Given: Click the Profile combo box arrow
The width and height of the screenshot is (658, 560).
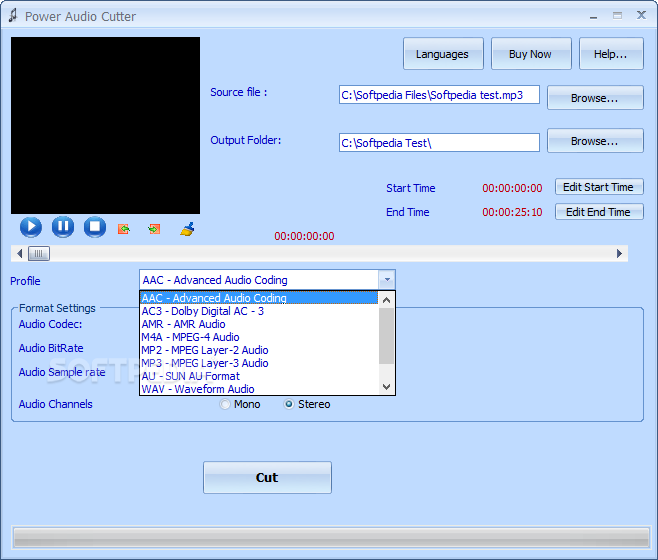Looking at the screenshot, I should [x=387, y=280].
